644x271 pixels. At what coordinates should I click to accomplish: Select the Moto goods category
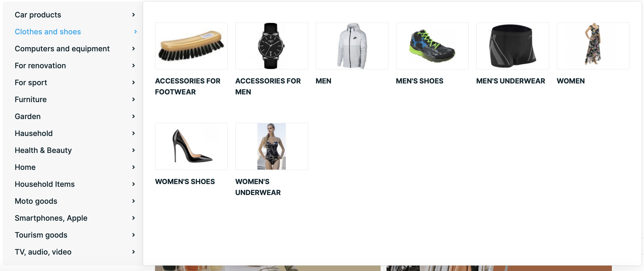pyautogui.click(x=36, y=201)
